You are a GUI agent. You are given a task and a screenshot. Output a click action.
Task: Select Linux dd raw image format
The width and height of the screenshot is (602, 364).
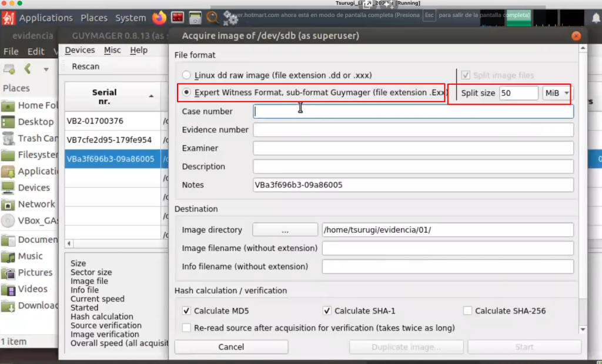point(186,75)
